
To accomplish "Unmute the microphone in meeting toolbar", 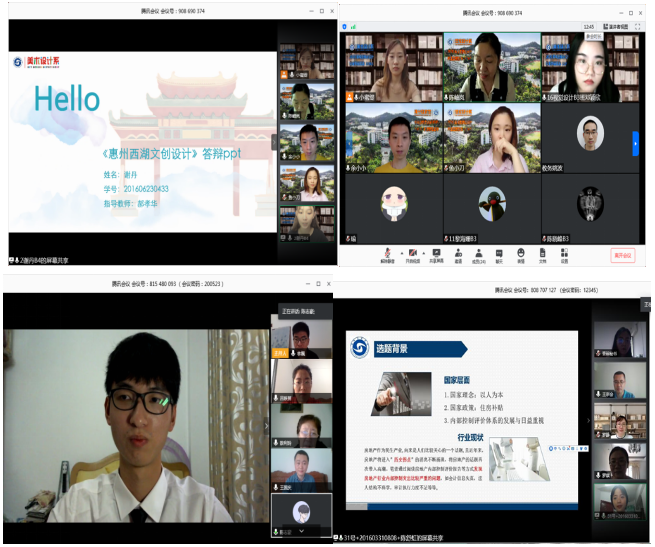I will click(386, 253).
